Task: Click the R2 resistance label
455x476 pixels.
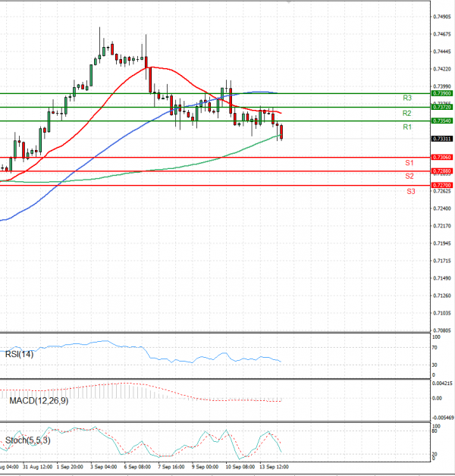Action: [x=406, y=113]
